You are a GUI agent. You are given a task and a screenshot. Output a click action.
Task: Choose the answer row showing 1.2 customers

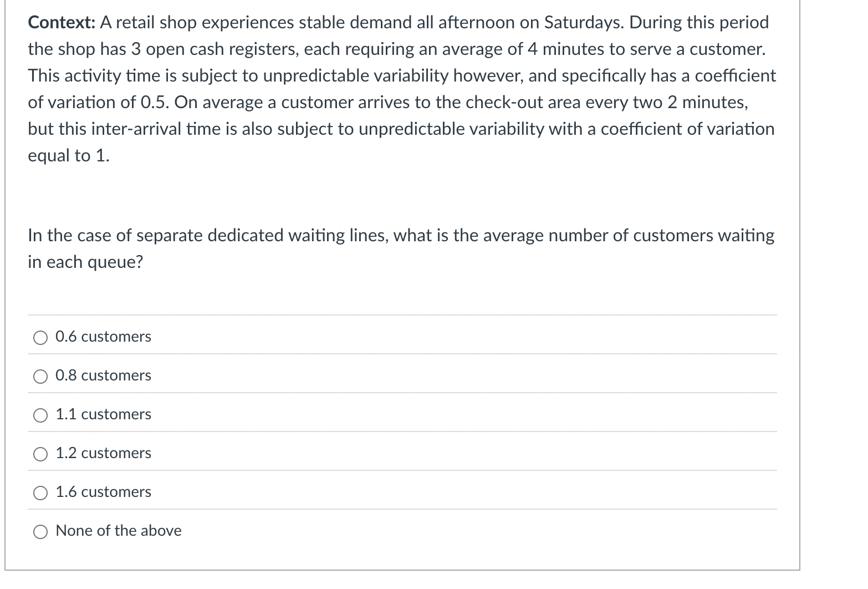pyautogui.click(x=103, y=454)
